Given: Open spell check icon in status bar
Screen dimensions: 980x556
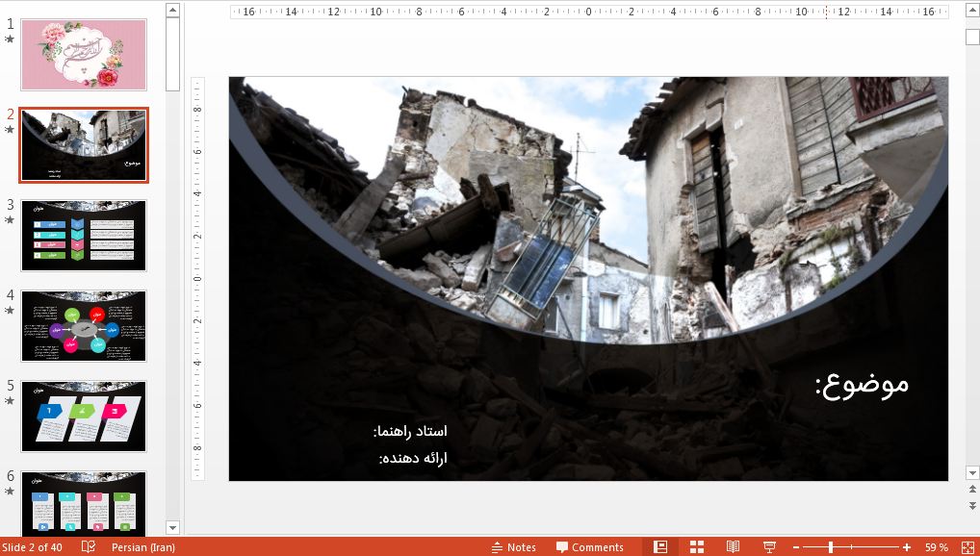Looking at the screenshot, I should point(89,546).
